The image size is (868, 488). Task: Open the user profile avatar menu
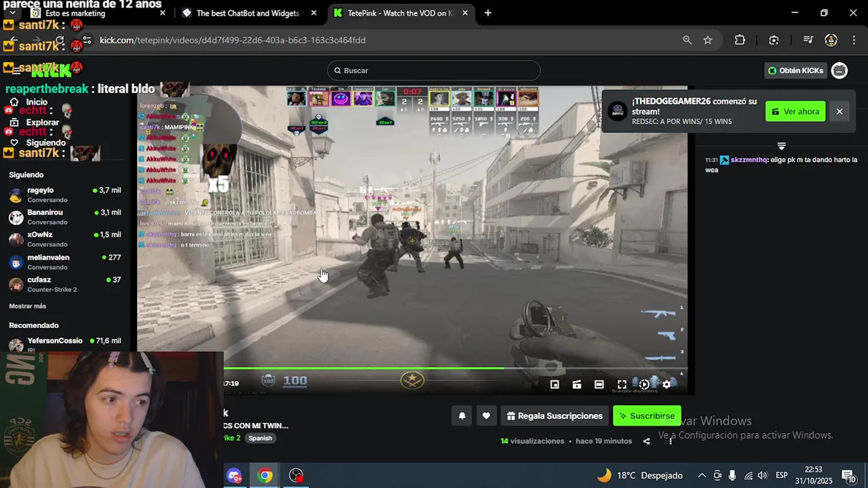[x=840, y=70]
